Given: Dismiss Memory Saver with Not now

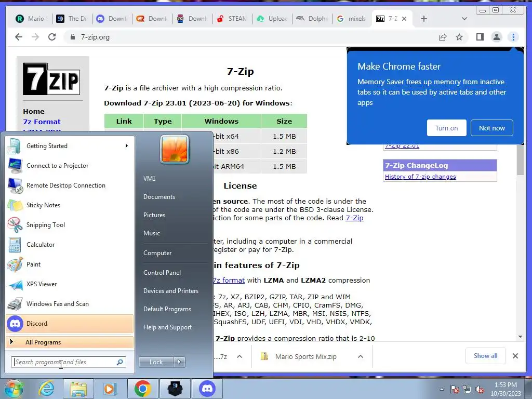Looking at the screenshot, I should pyautogui.click(x=491, y=128).
